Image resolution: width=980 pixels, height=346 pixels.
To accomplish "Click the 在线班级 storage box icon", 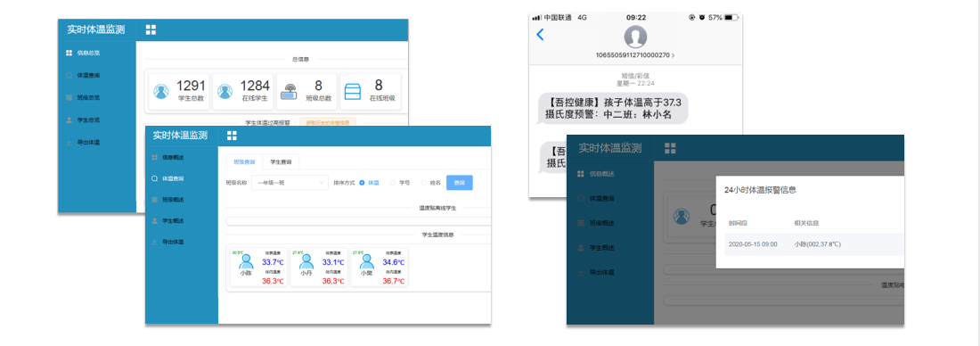I will click(353, 92).
